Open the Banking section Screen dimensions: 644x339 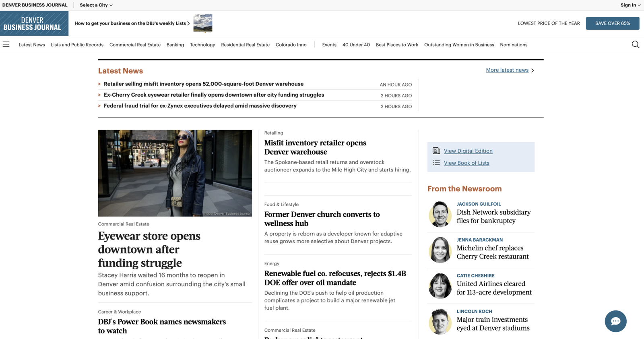pos(175,45)
